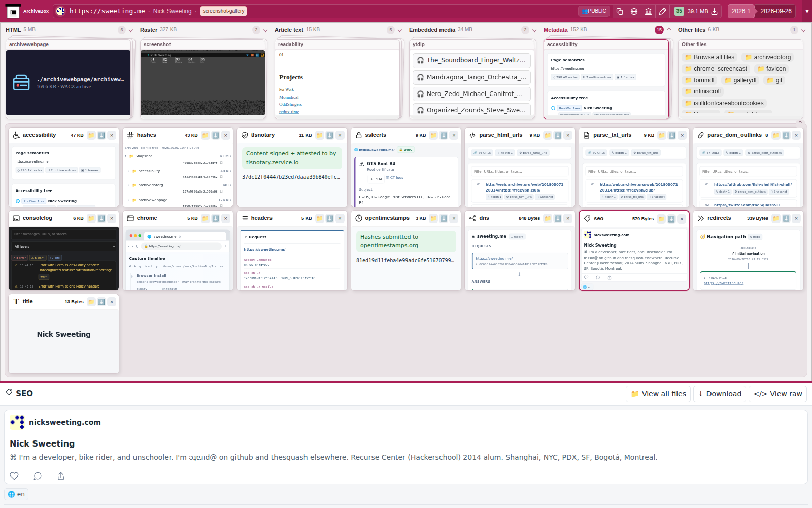Click the archive building icon in top bar
Viewport: 812px width, 508px height.
648,11
